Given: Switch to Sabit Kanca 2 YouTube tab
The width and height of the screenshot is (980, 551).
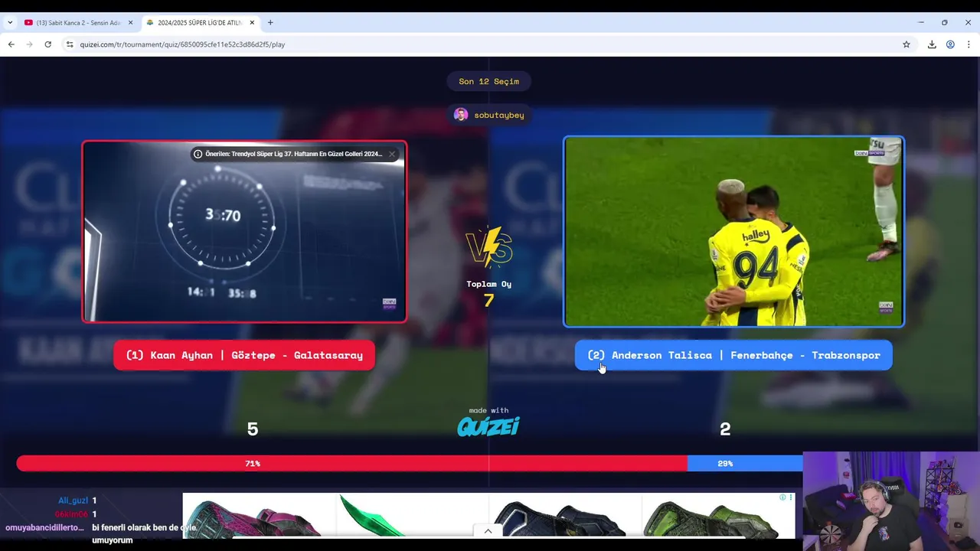Looking at the screenshot, I should 78,23.
